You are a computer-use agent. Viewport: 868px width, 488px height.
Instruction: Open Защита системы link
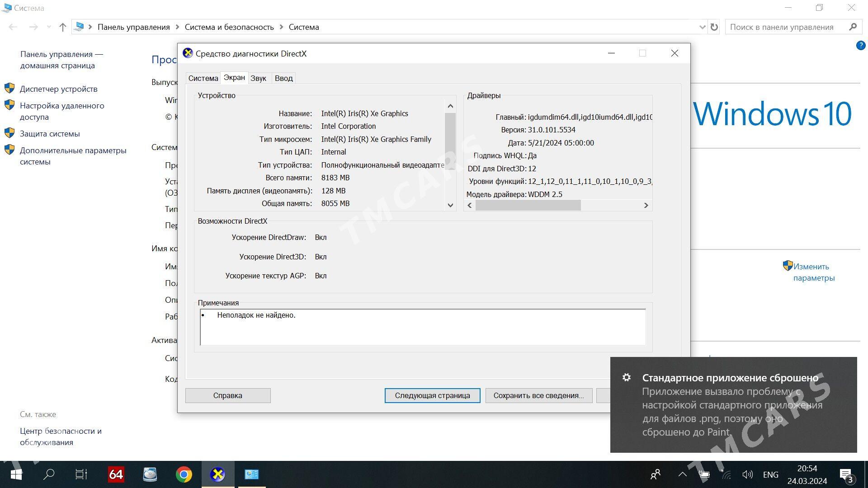[50, 134]
